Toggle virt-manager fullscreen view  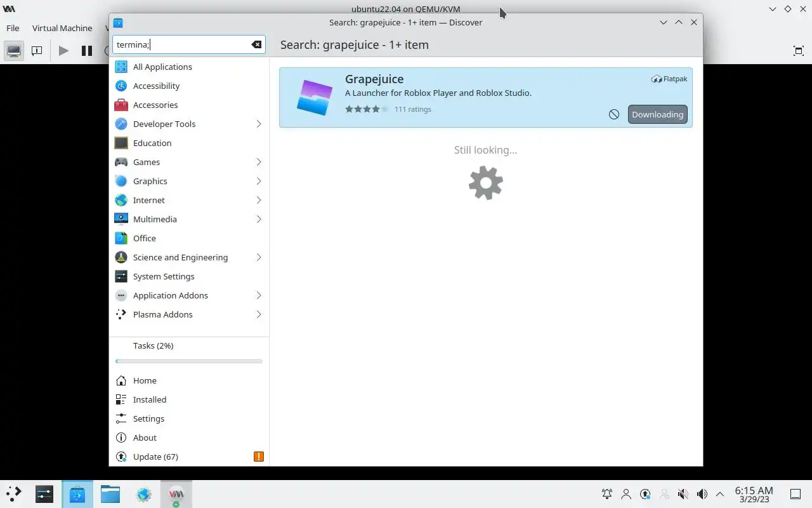(x=798, y=51)
